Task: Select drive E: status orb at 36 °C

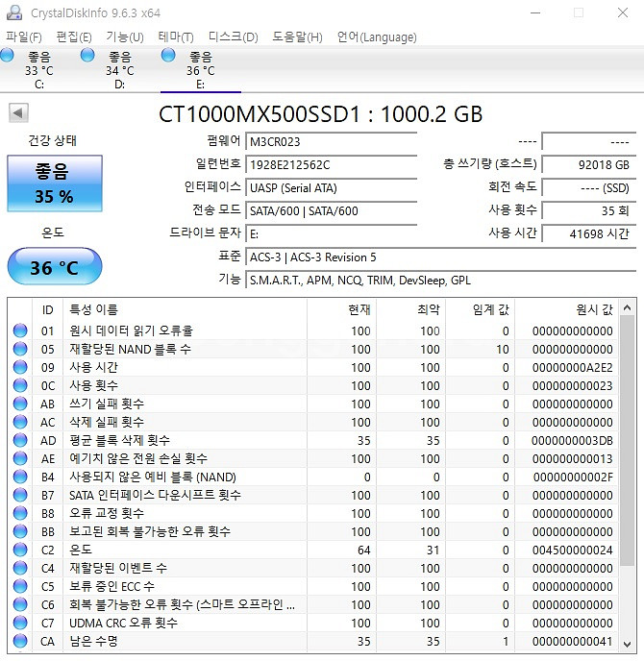Action: point(168,55)
